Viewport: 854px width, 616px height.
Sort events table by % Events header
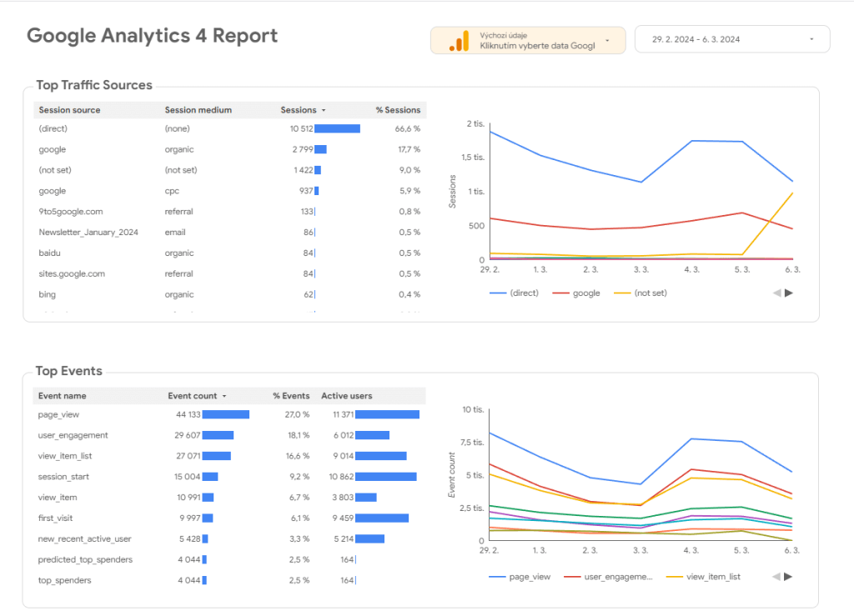pyautogui.click(x=290, y=396)
